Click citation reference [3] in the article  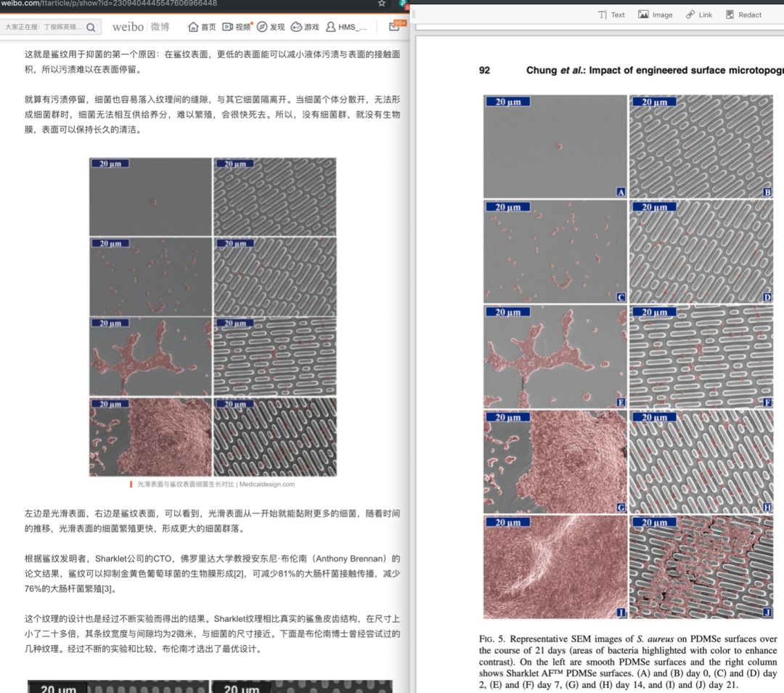click(x=107, y=589)
